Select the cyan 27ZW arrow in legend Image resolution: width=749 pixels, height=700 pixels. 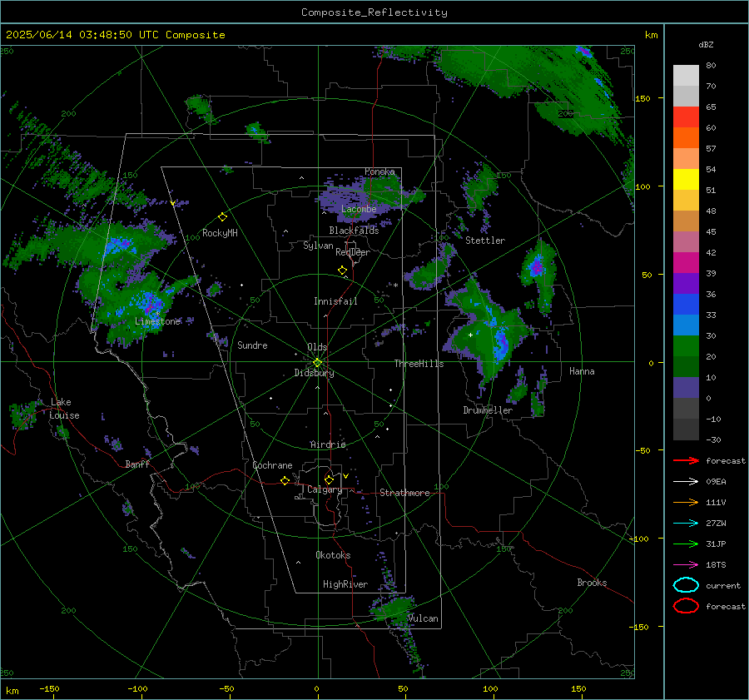(x=686, y=524)
